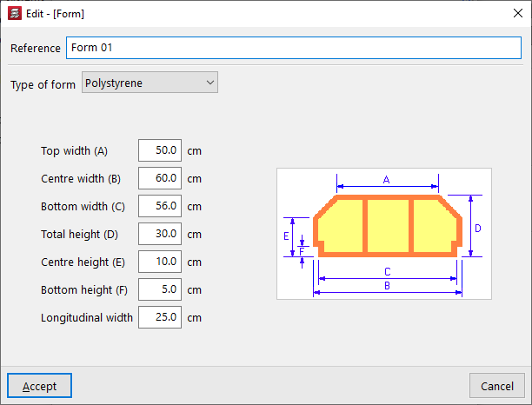The width and height of the screenshot is (532, 405).
Task: Click the Centre height (E) input
Action: (160, 262)
